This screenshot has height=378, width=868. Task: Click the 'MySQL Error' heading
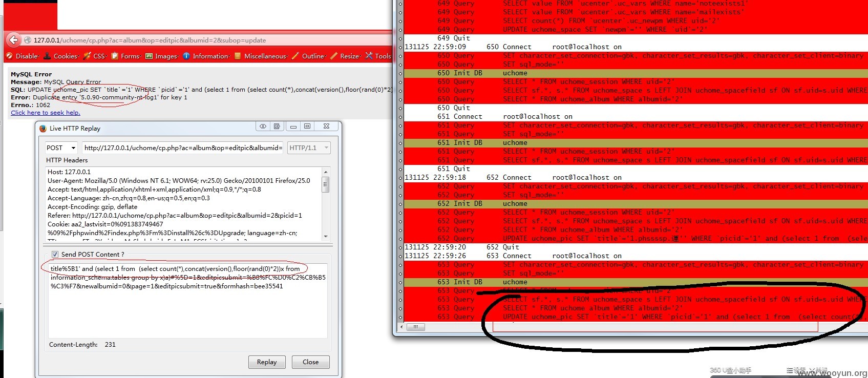31,74
